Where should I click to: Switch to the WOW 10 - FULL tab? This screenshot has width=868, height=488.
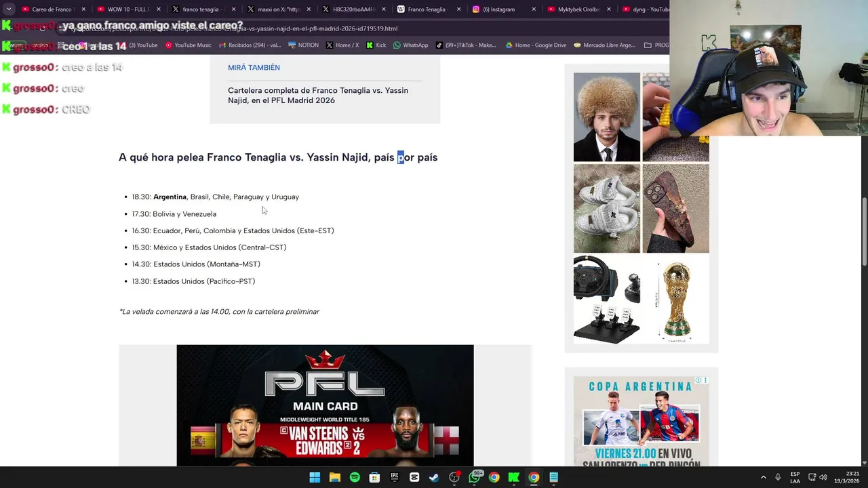[x=127, y=9]
